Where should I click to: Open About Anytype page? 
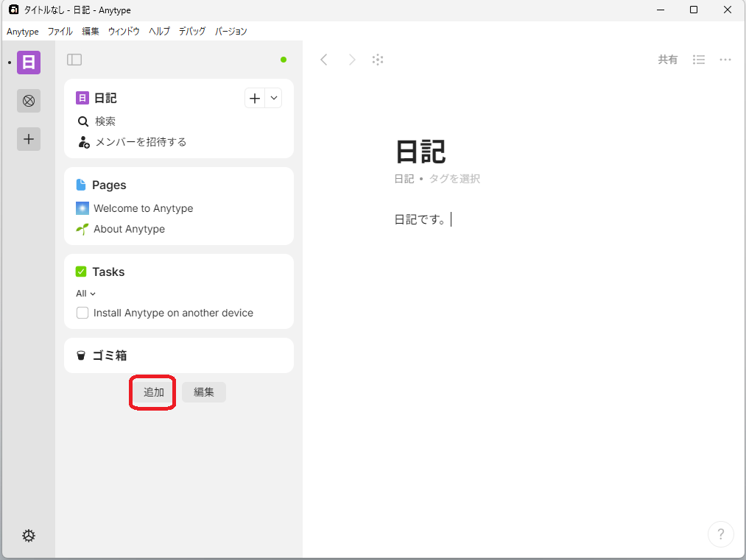pyautogui.click(x=129, y=229)
